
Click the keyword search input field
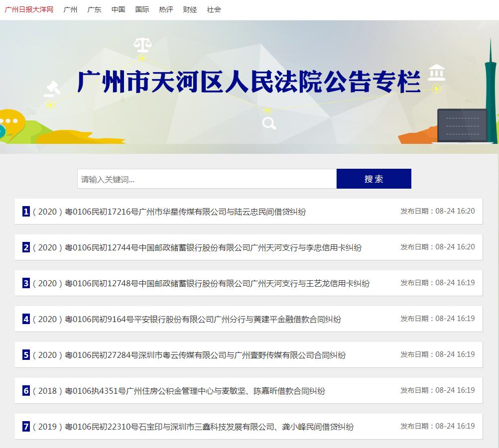tap(207, 179)
